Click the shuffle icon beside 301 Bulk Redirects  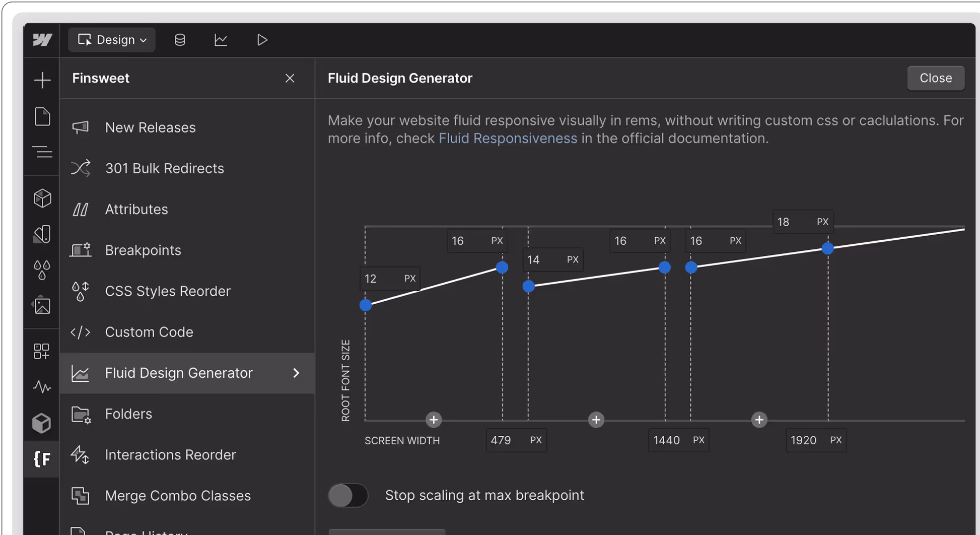(x=81, y=168)
